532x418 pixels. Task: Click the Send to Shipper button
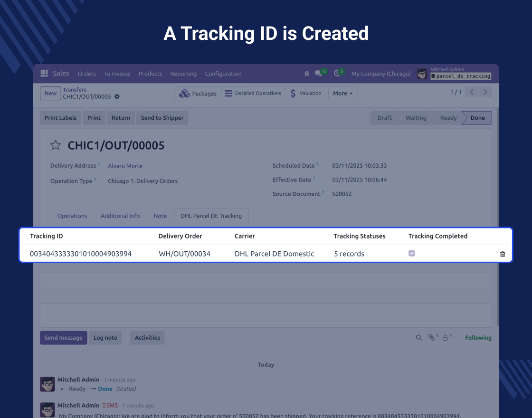[x=162, y=118]
